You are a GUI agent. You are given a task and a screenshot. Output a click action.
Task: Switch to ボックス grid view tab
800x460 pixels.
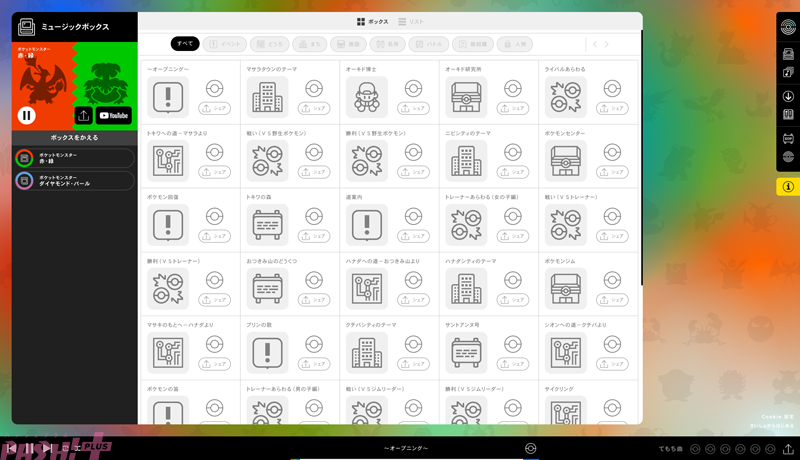tap(373, 21)
